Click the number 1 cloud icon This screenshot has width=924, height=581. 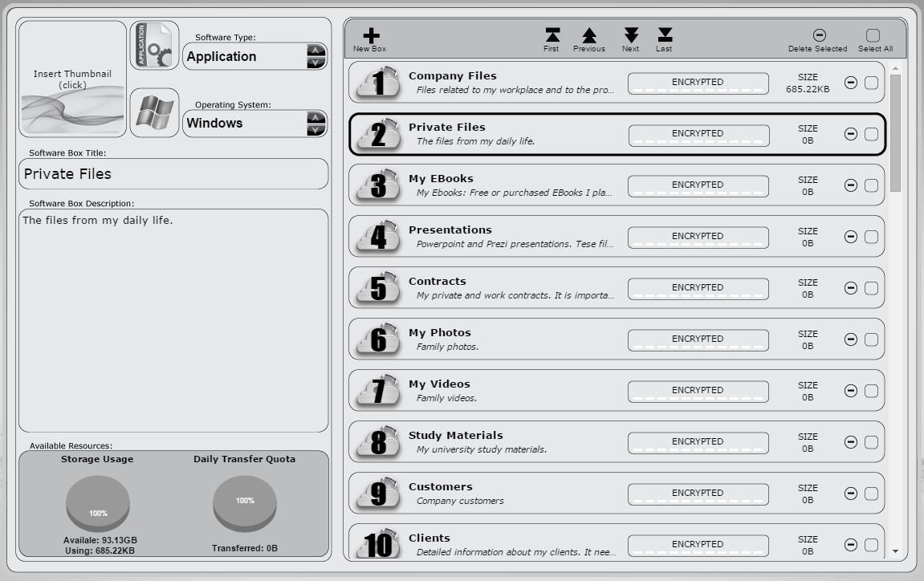(378, 83)
